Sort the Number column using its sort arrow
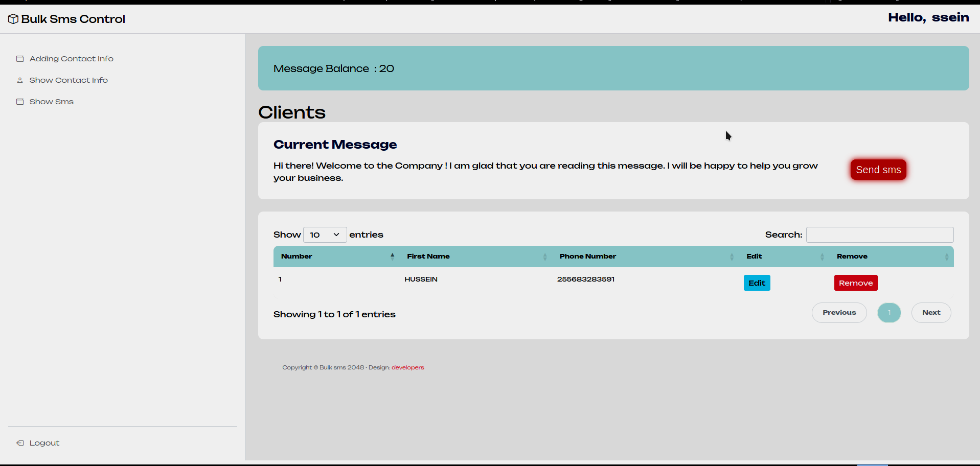 coord(392,255)
